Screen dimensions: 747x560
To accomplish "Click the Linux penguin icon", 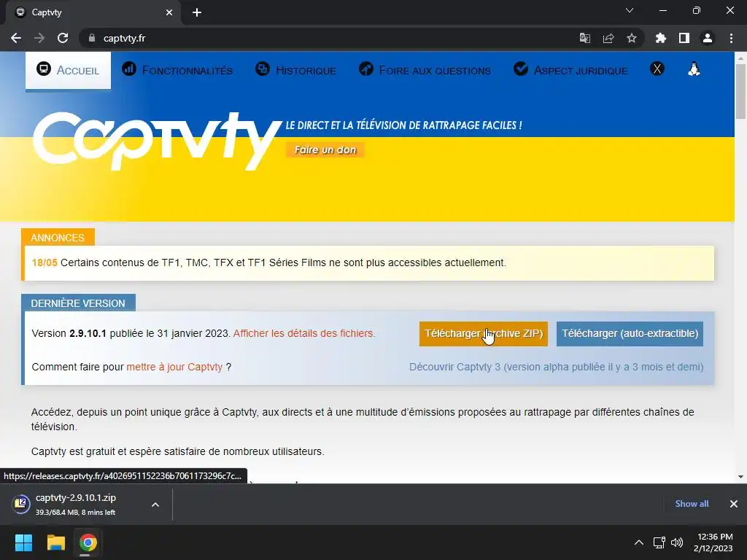I will [694, 69].
